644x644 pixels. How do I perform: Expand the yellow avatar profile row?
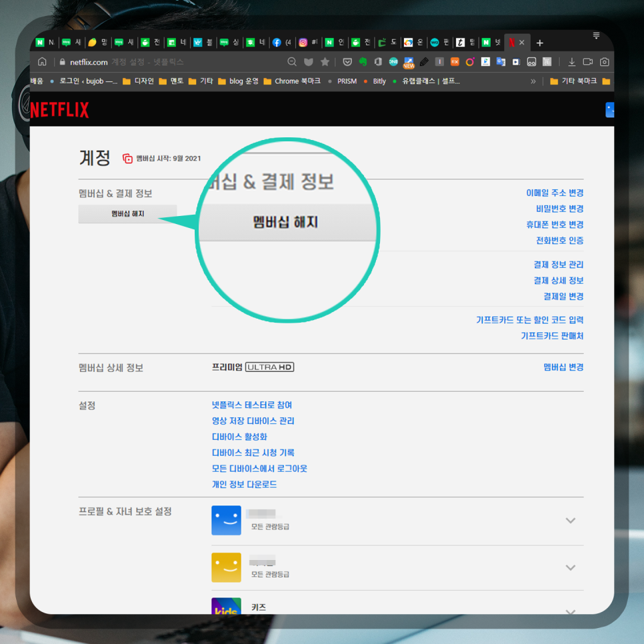tap(570, 567)
